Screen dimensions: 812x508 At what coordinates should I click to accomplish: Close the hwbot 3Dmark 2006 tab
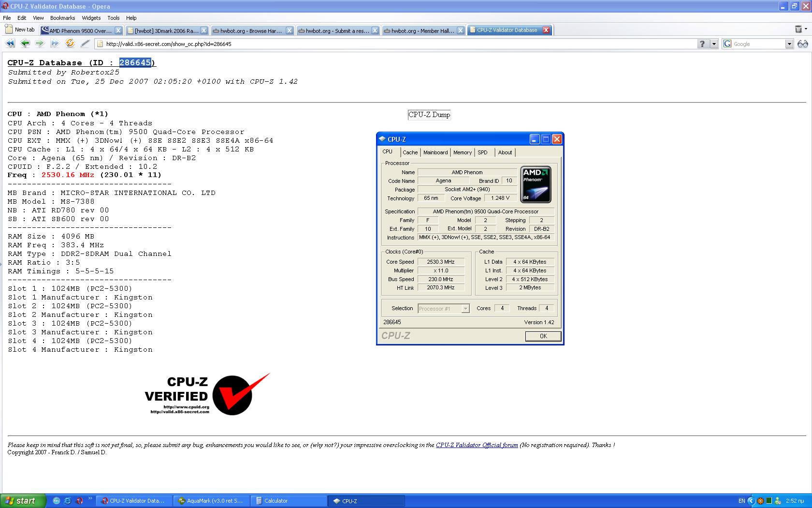click(x=204, y=30)
